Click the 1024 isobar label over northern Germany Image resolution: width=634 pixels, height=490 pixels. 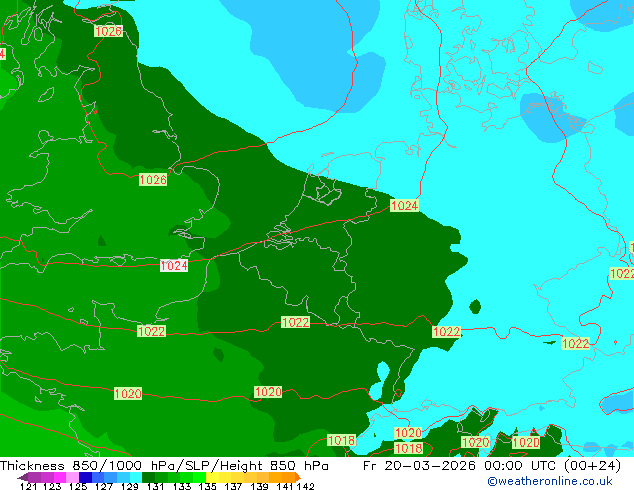point(404,205)
